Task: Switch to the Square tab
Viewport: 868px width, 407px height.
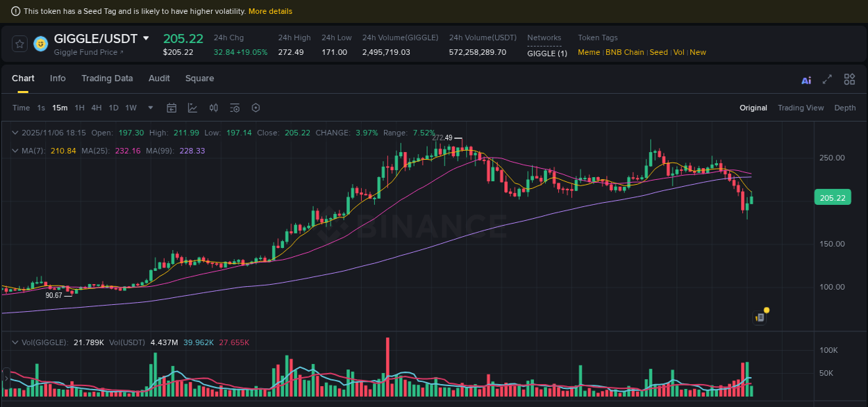Action: [x=199, y=78]
